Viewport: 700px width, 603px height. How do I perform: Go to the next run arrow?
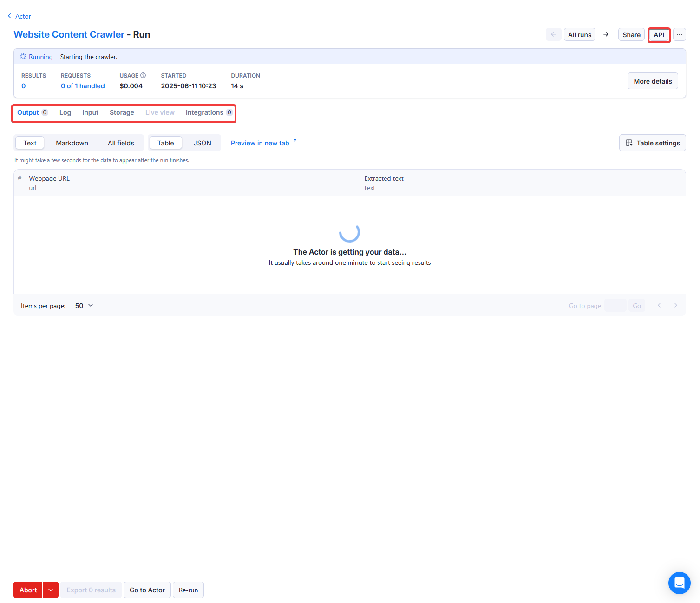click(x=606, y=34)
